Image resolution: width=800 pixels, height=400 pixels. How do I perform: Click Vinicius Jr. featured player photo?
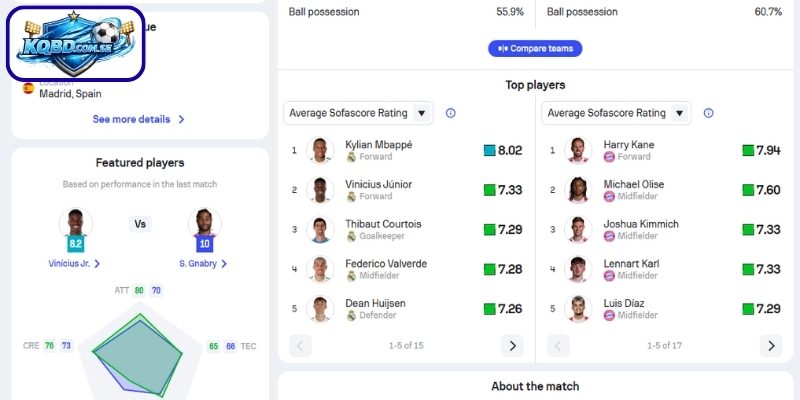[75, 223]
